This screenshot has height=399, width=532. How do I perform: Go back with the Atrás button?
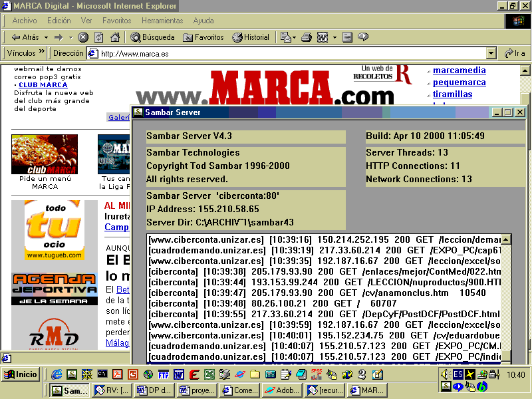[25, 37]
